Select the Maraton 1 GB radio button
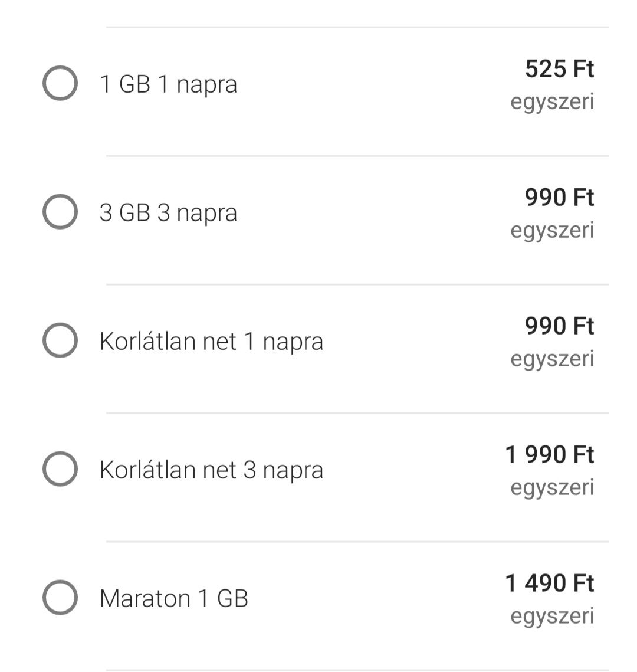 (x=60, y=598)
